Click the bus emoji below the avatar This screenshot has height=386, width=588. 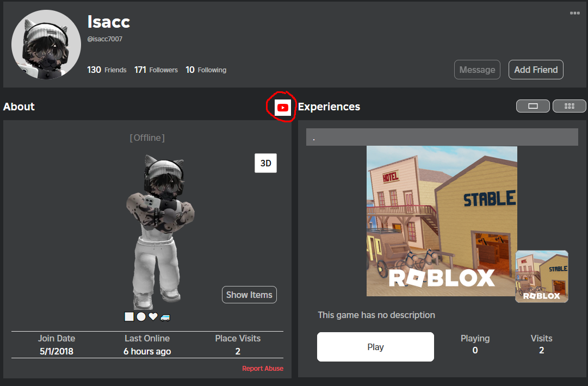click(165, 316)
